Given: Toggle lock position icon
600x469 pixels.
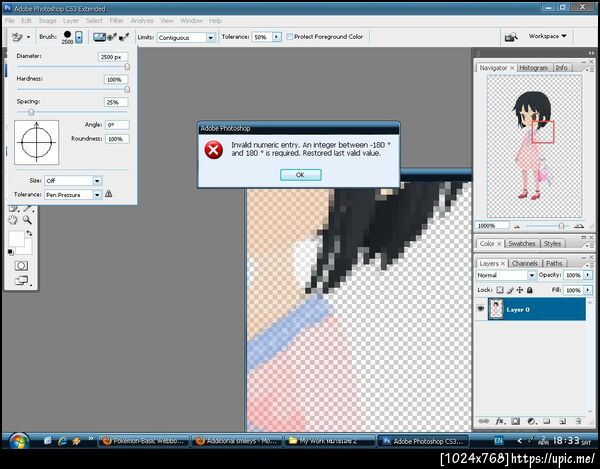Looking at the screenshot, I should (x=520, y=290).
